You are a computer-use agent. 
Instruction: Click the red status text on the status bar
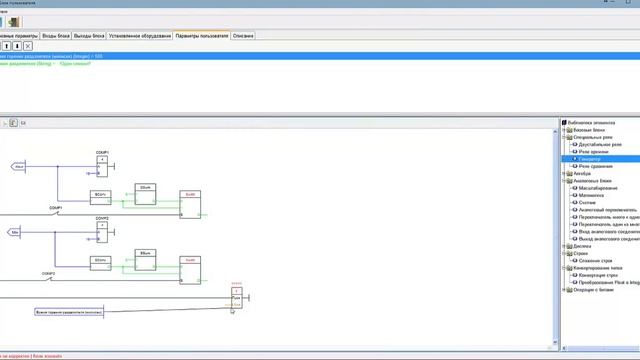(31, 356)
